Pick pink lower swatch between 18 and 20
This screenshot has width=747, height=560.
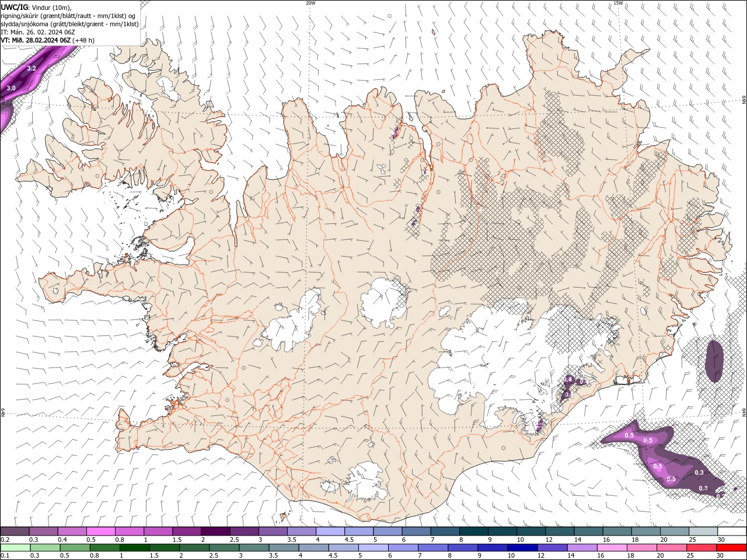point(643,548)
